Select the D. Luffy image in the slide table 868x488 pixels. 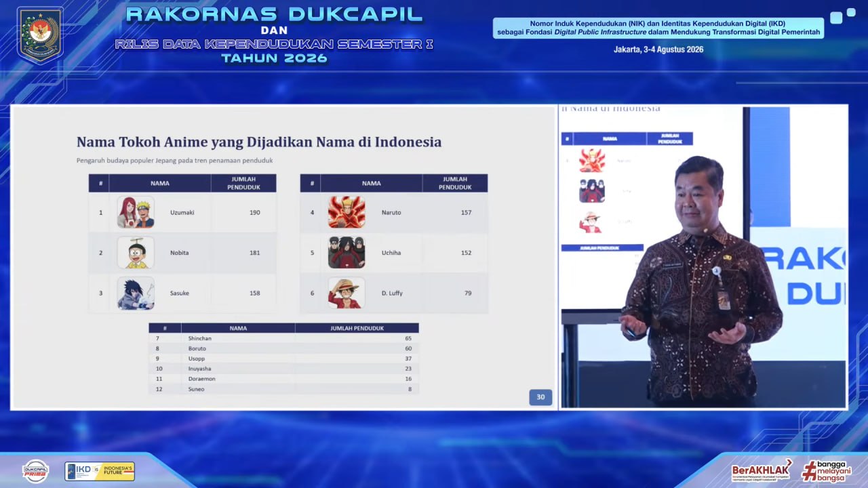tap(347, 293)
